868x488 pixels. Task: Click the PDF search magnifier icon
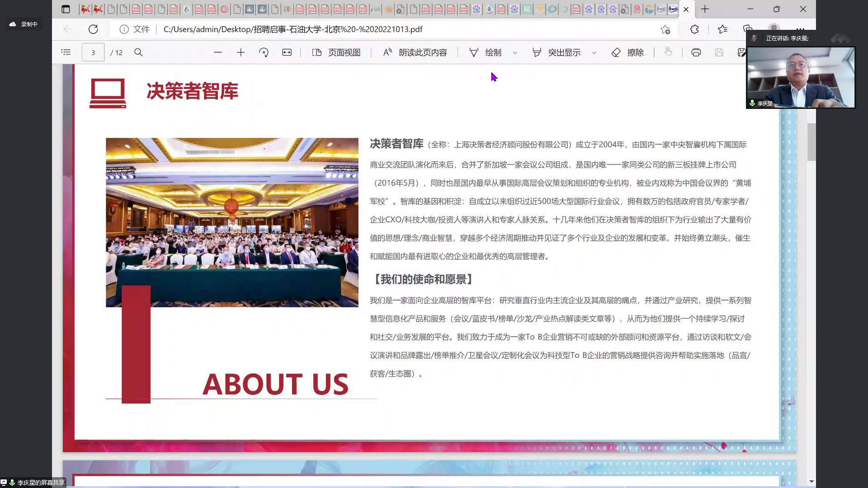[x=138, y=52]
